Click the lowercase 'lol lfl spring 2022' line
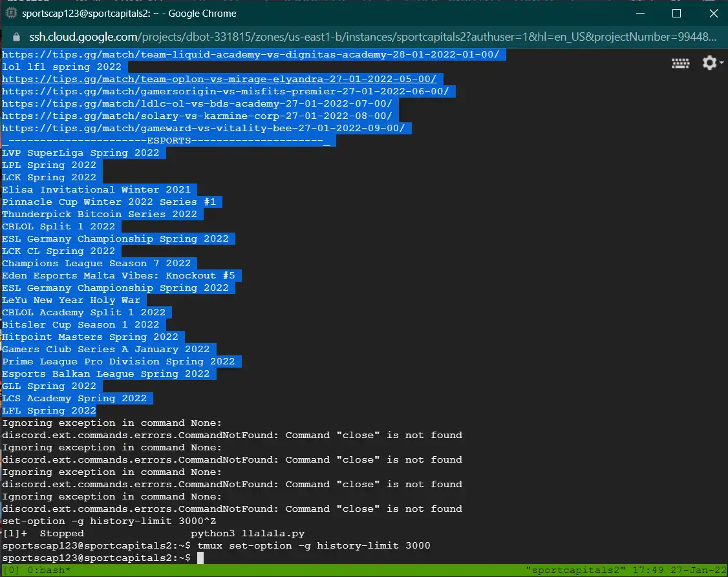This screenshot has width=728, height=577. point(62,67)
